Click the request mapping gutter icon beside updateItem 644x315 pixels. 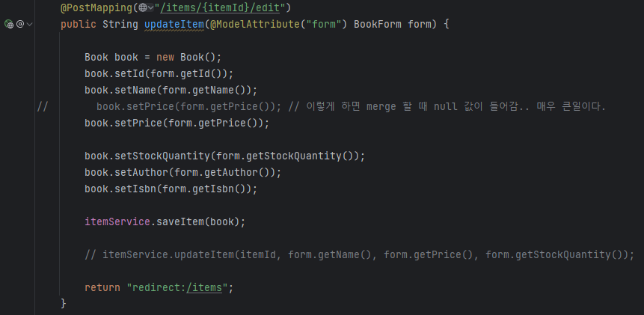point(9,24)
